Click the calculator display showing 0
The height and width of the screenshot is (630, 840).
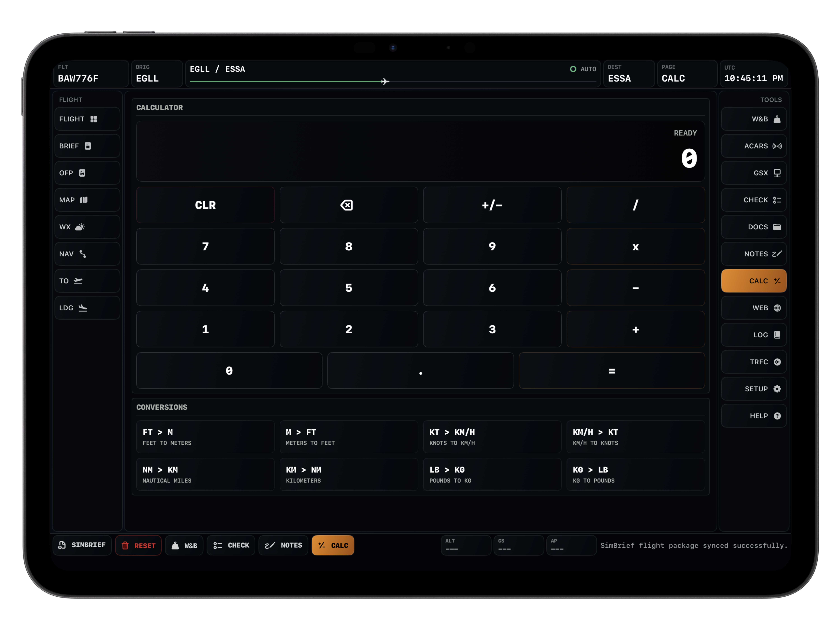pyautogui.click(x=420, y=151)
